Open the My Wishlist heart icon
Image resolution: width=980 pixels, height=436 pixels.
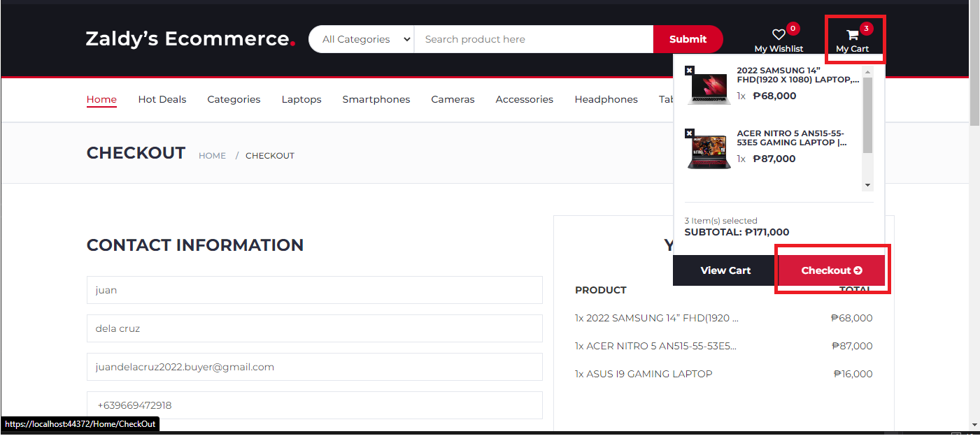click(779, 34)
